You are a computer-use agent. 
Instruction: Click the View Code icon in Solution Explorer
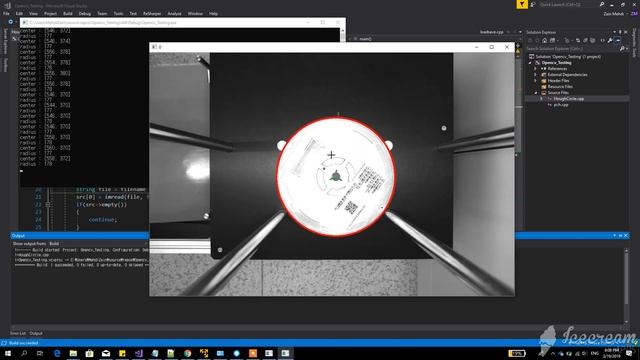click(602, 40)
